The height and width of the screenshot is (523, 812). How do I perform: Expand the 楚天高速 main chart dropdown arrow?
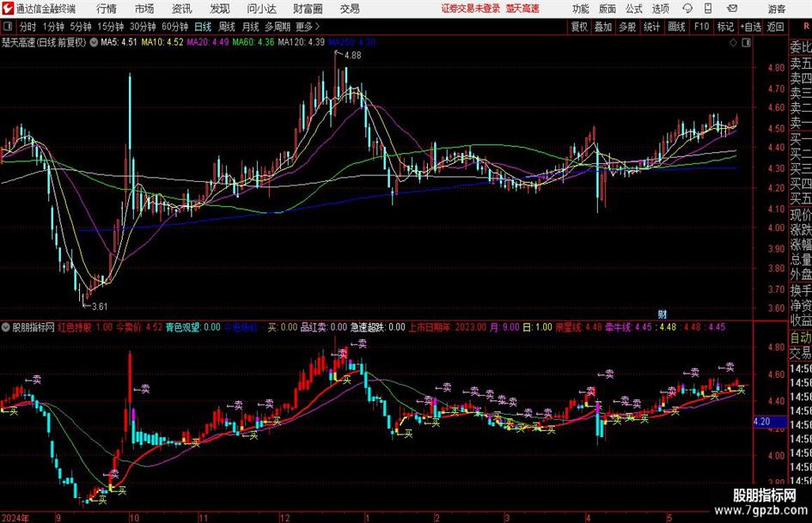coord(94,42)
